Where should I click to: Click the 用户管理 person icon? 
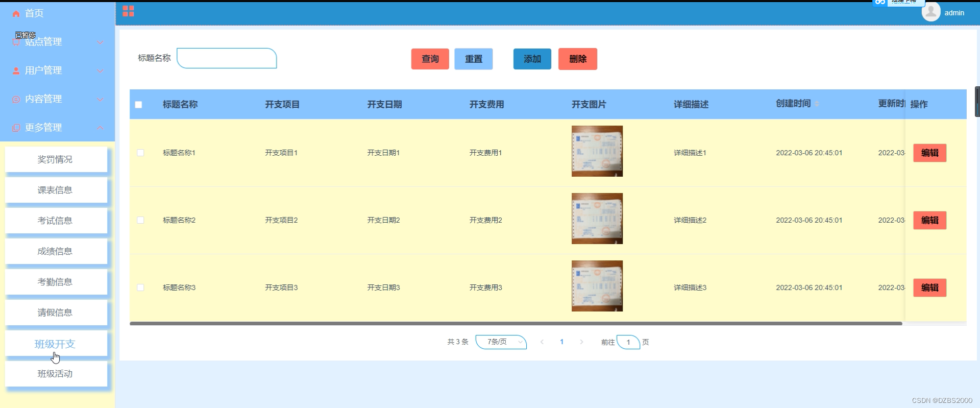tap(16, 70)
